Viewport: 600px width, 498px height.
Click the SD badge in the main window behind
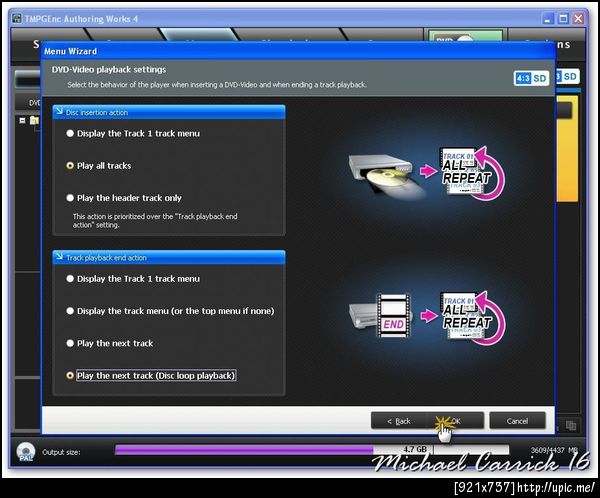[567, 76]
